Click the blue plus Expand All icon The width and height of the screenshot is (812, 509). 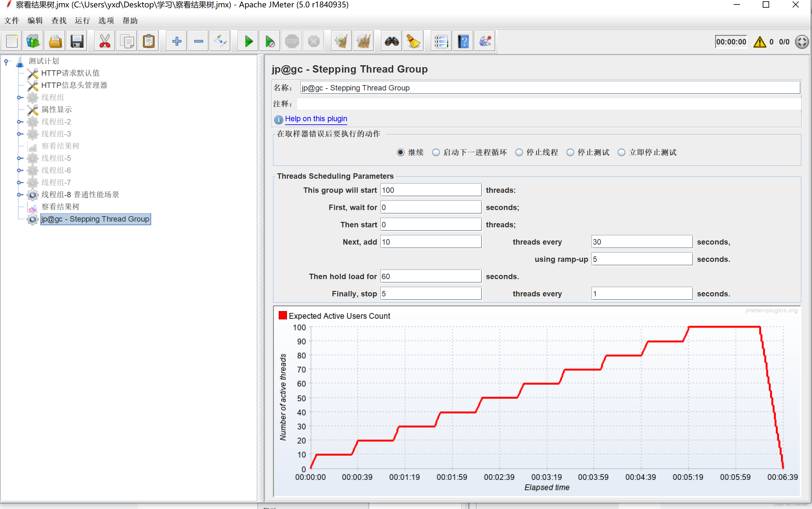pyautogui.click(x=177, y=42)
